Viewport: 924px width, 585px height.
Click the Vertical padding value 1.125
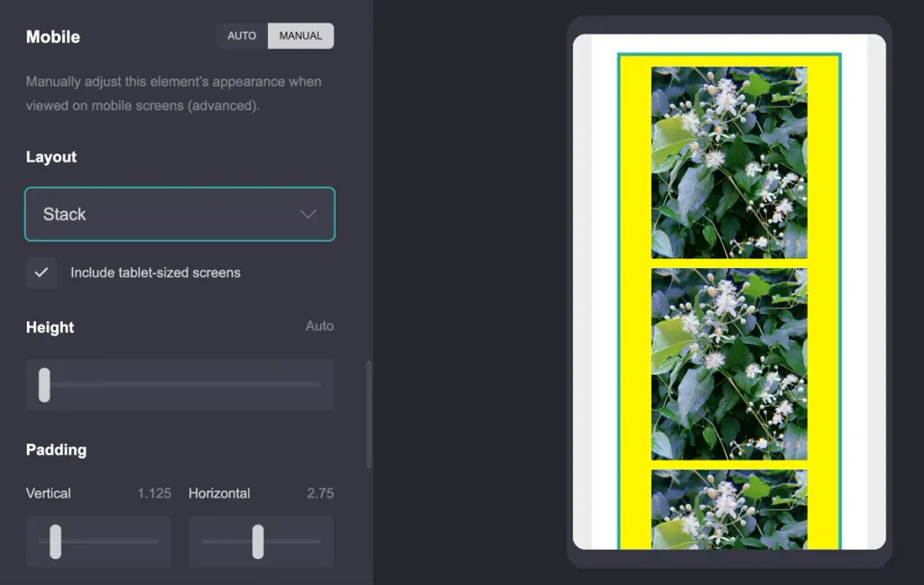pyautogui.click(x=154, y=493)
